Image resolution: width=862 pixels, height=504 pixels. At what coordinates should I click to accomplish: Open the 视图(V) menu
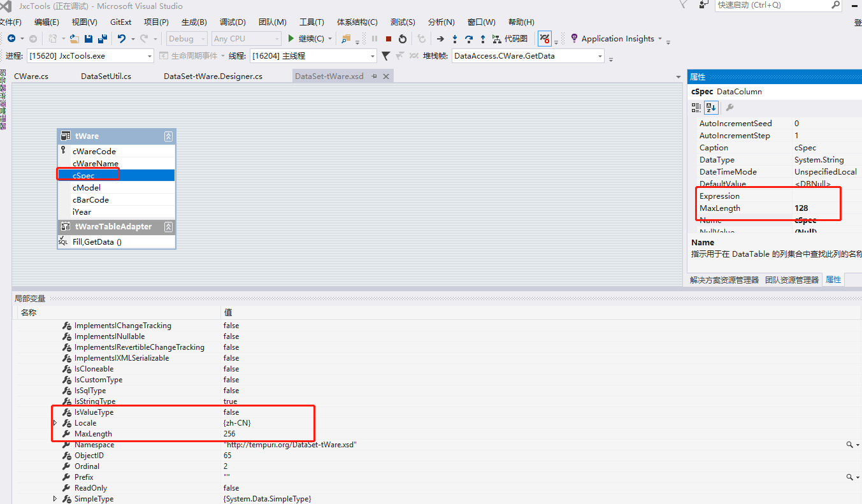tap(84, 22)
